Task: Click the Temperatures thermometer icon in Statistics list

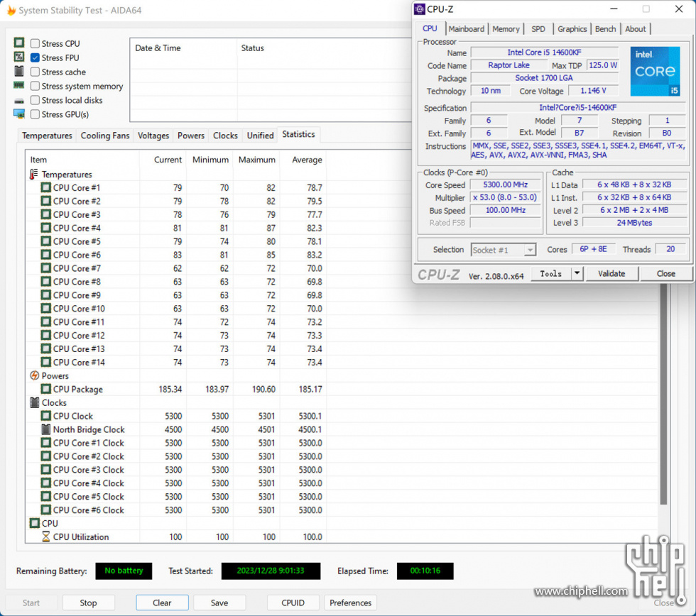Action: [x=34, y=175]
